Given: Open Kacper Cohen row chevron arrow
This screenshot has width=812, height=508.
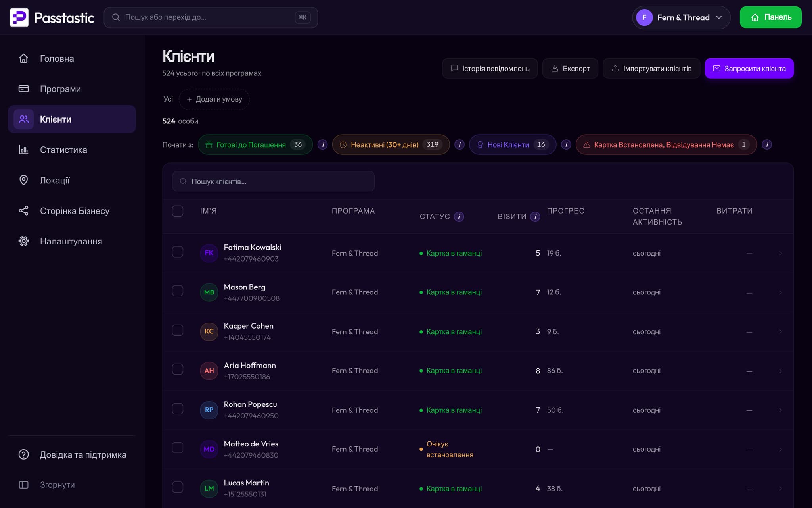Looking at the screenshot, I should point(780,332).
